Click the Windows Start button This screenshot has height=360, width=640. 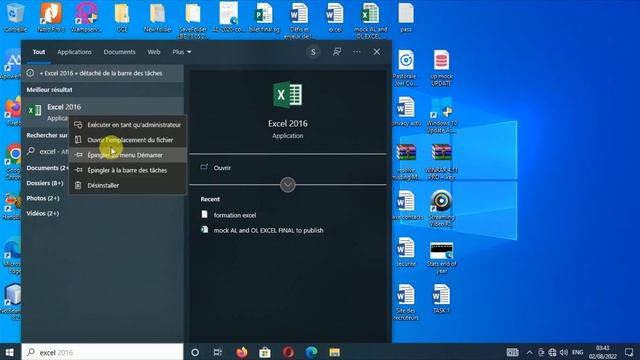tap(10, 352)
